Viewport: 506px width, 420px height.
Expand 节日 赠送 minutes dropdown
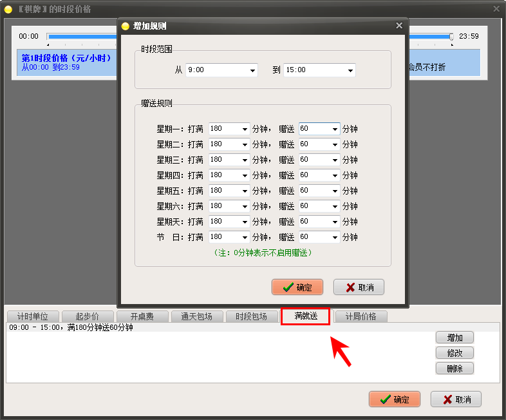click(x=335, y=238)
